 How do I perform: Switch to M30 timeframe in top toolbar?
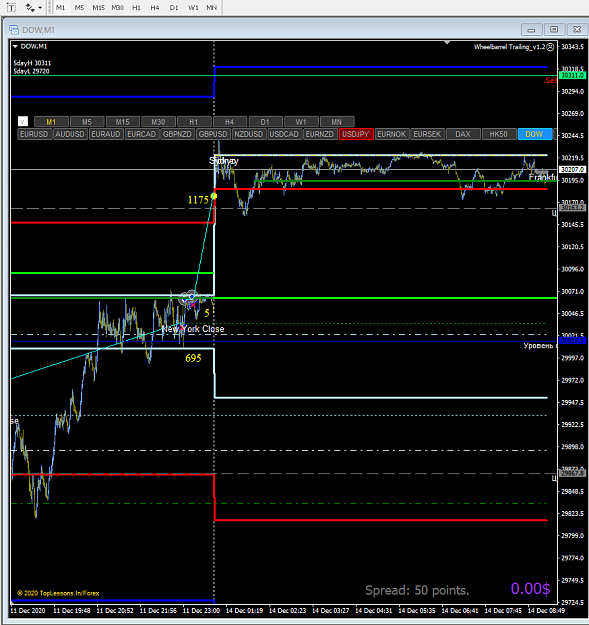click(x=118, y=7)
